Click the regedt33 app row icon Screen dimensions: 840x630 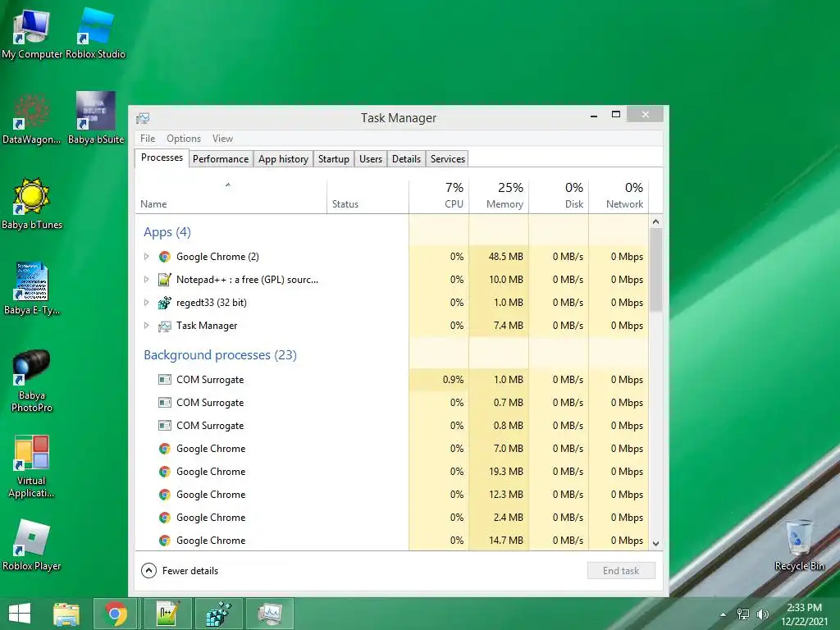[164, 303]
